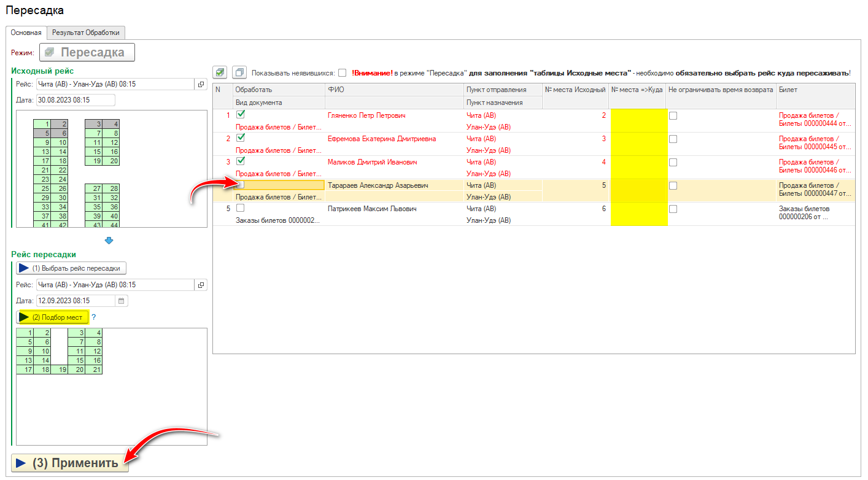
Task: Switch to 'Результат Обработки' tab
Action: click(x=87, y=33)
